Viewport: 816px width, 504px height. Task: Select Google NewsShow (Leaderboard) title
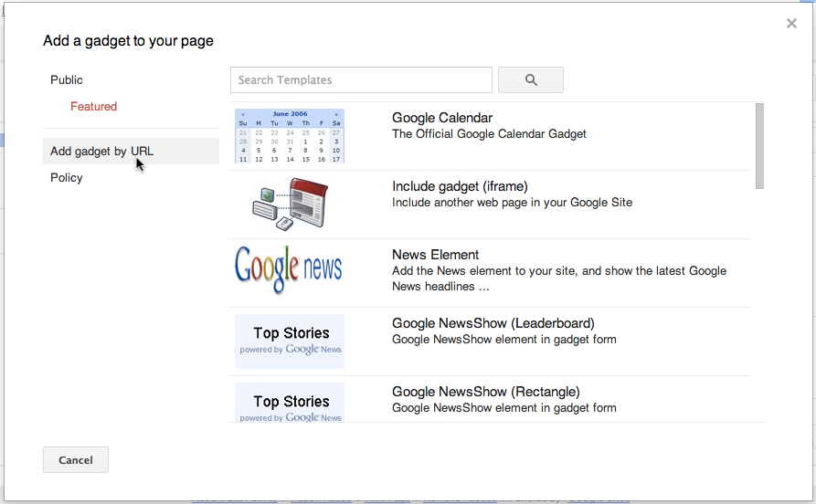tap(493, 323)
